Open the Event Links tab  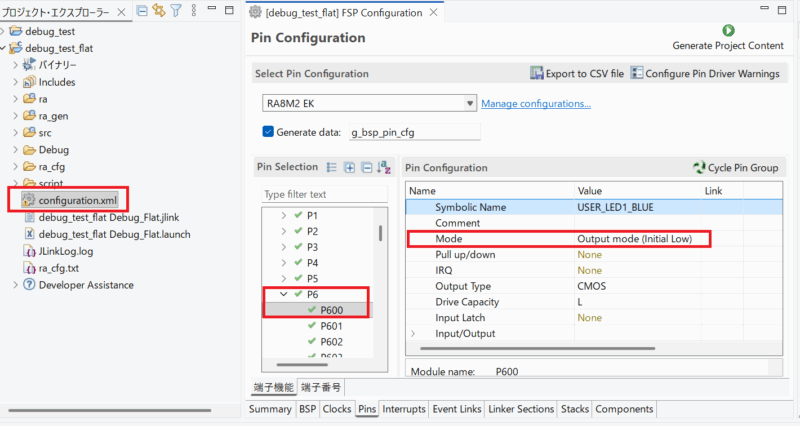(x=457, y=409)
